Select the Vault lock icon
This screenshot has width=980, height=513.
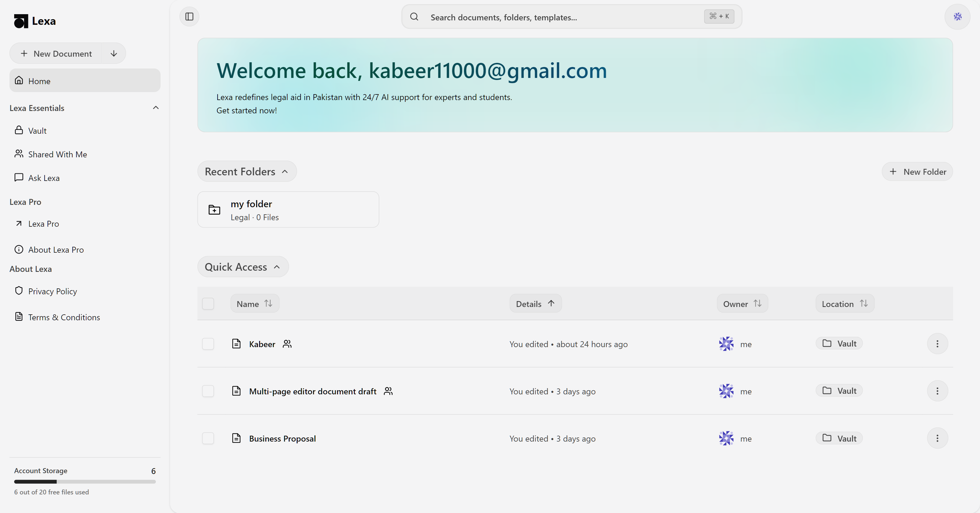click(19, 130)
